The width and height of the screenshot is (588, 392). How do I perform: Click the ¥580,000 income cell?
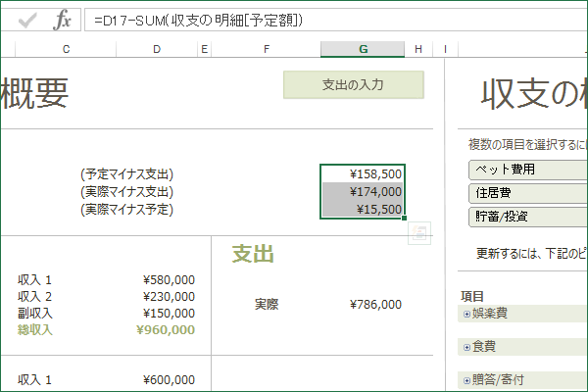170,280
